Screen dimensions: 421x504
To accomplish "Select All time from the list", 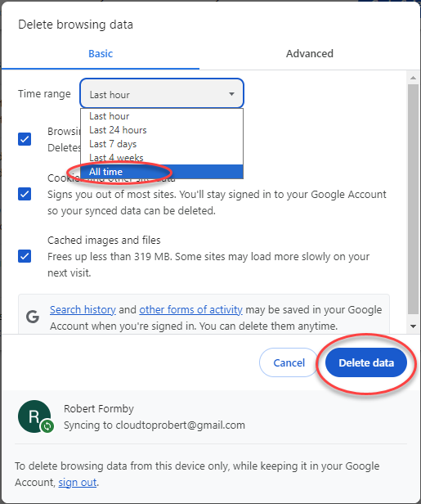I will [162, 172].
